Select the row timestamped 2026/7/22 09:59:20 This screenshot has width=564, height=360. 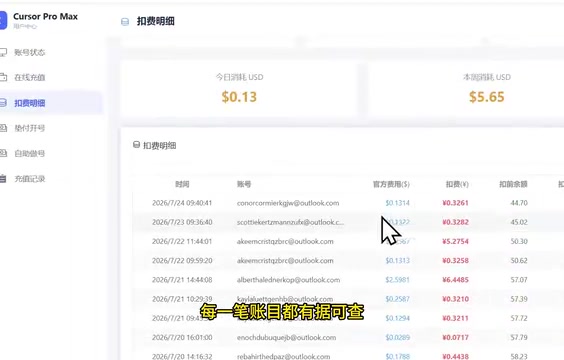coord(348,260)
